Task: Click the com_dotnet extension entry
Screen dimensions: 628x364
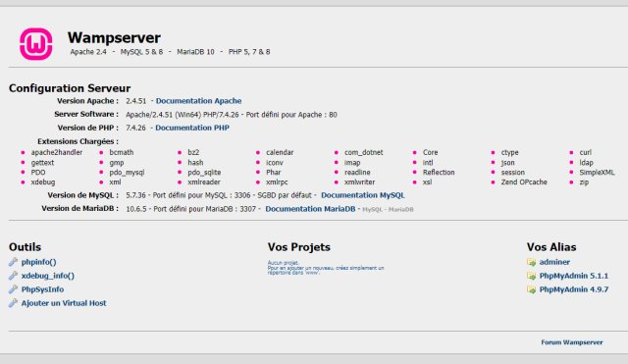Action: pyautogui.click(x=364, y=153)
